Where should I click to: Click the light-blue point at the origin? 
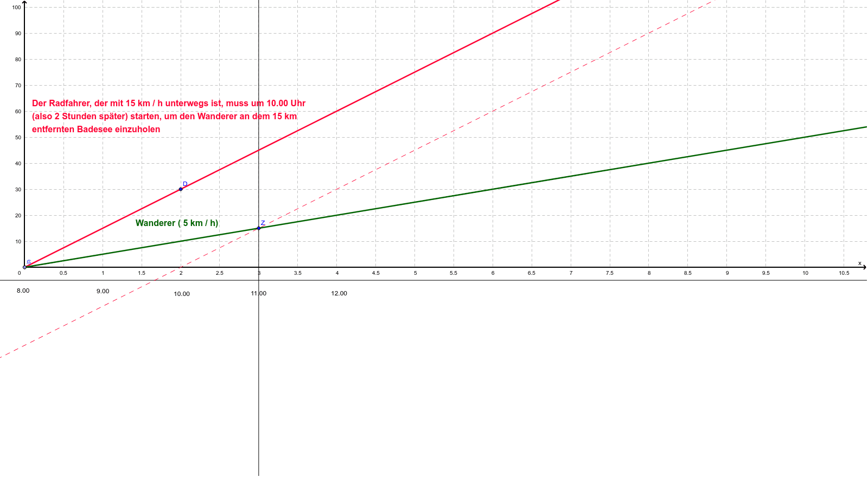pos(25,267)
